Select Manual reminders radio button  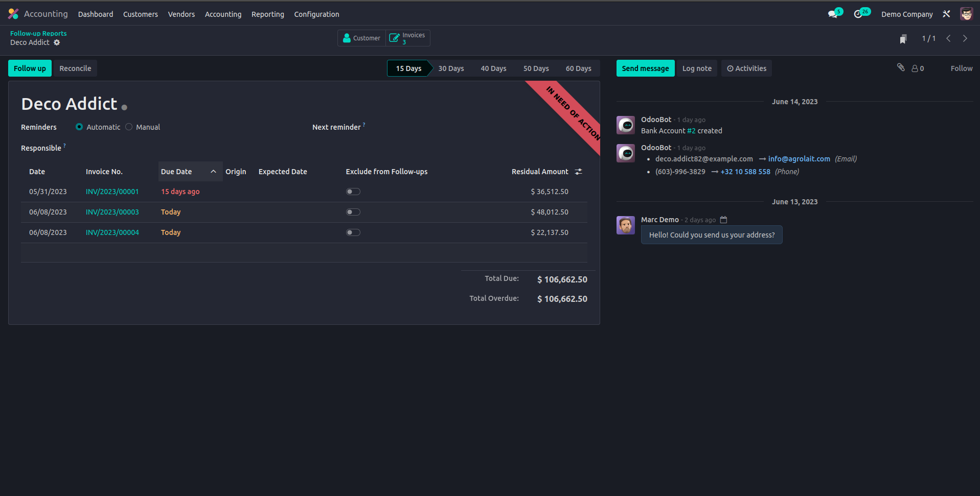pyautogui.click(x=129, y=127)
